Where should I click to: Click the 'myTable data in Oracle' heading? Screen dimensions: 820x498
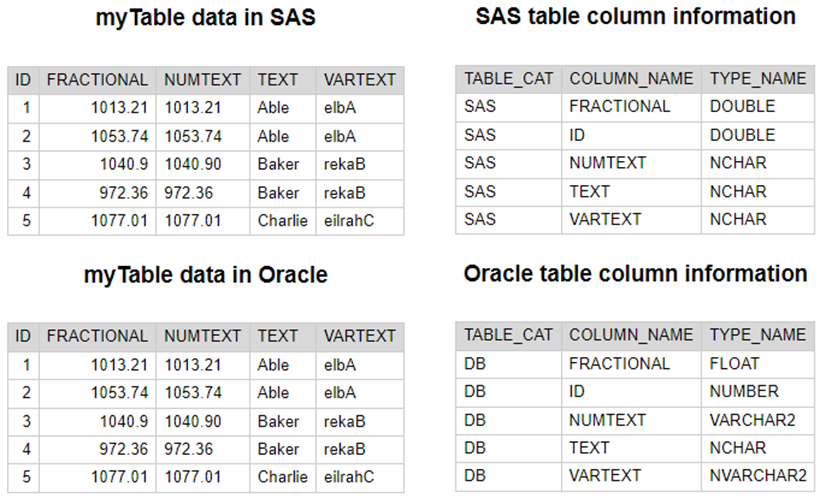pyautogui.click(x=205, y=275)
